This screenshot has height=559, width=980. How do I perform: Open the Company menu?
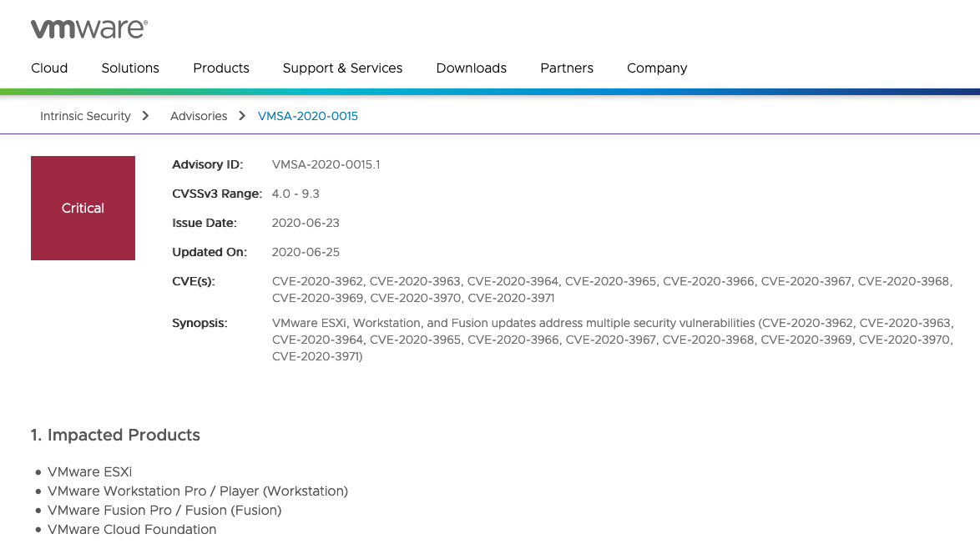pos(657,68)
